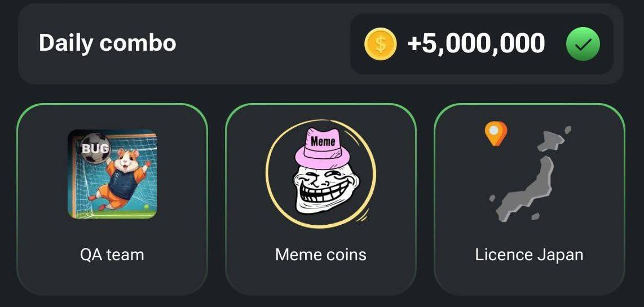The image size is (644, 307).
Task: Select the QA team card label
Action: point(112,255)
